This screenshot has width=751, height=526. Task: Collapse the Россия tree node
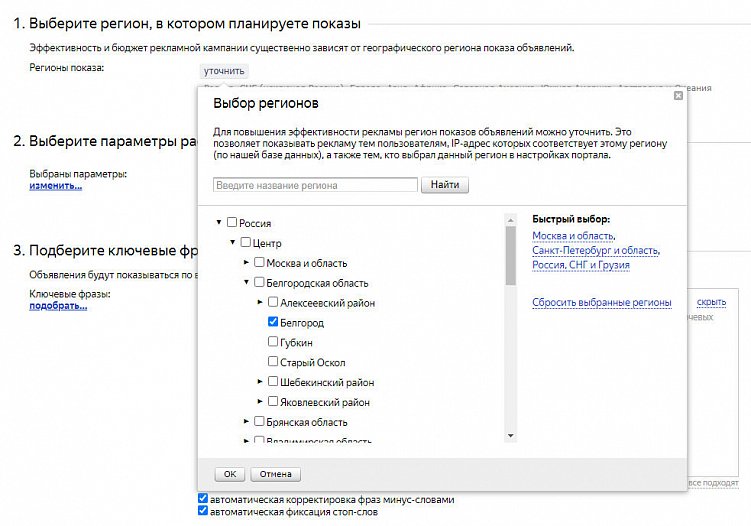(x=219, y=223)
